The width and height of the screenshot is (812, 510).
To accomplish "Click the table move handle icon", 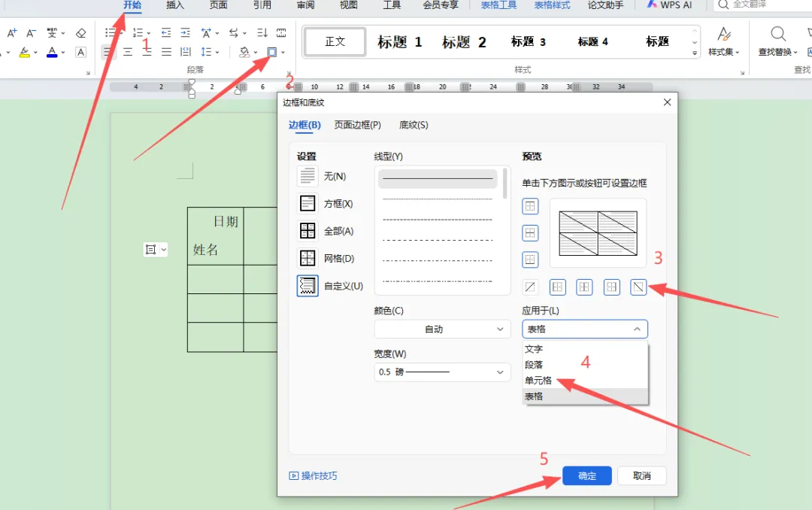I will click(150, 250).
